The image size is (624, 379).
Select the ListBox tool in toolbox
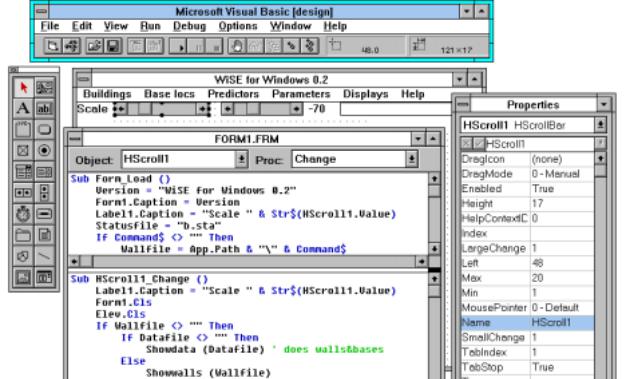click(45, 172)
